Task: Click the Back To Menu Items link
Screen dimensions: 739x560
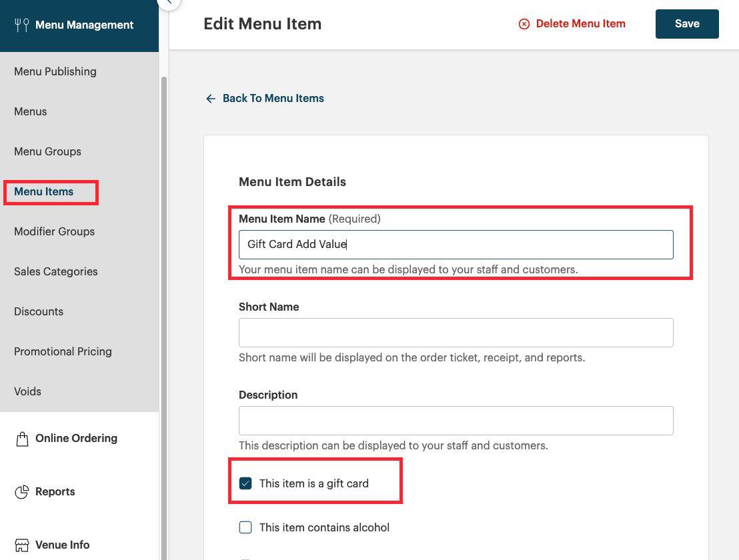Action: coord(273,98)
